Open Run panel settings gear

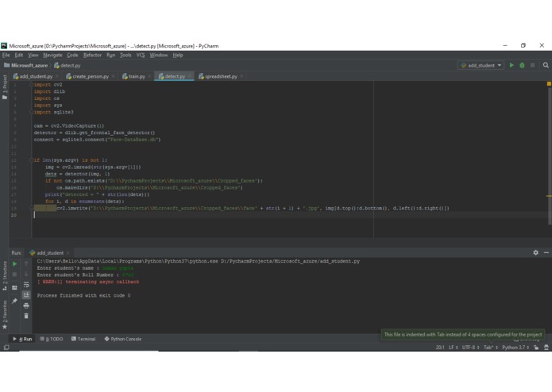coord(535,252)
